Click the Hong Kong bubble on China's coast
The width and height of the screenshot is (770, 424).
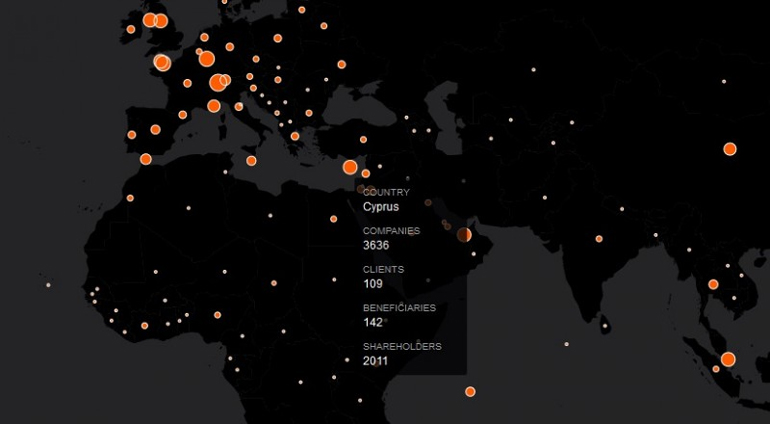(730, 149)
